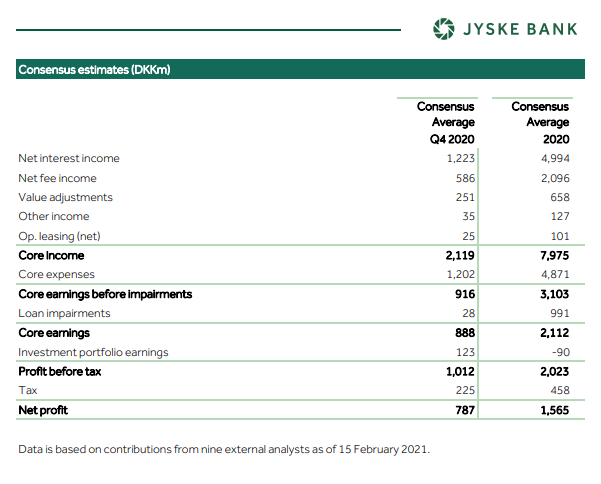Select the Value adjustments row label
601x484 pixels.
pos(65,197)
